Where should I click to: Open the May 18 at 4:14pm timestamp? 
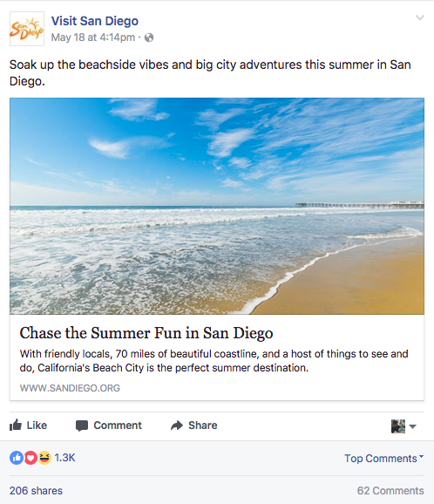[93, 37]
